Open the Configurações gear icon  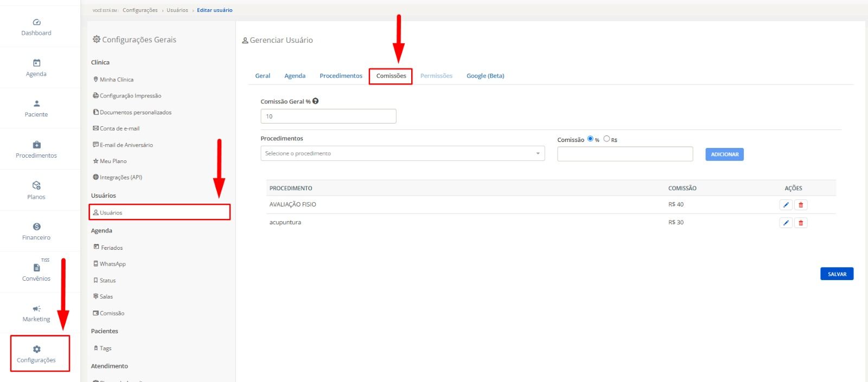(36, 349)
